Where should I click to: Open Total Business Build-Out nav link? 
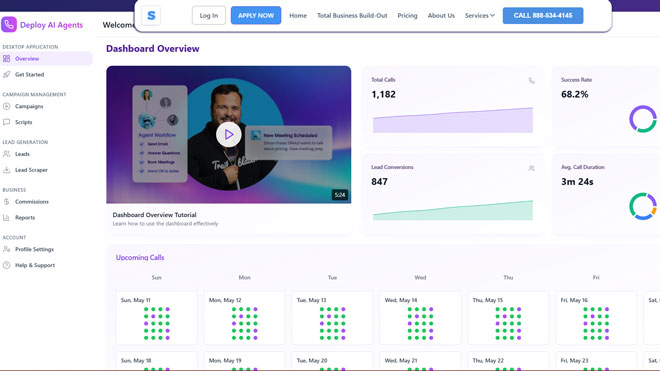[352, 16]
